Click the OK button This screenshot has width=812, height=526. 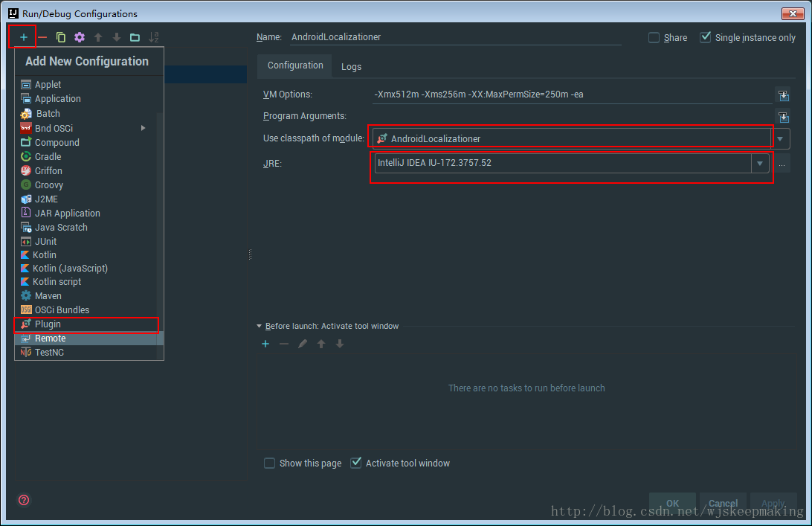[672, 503]
